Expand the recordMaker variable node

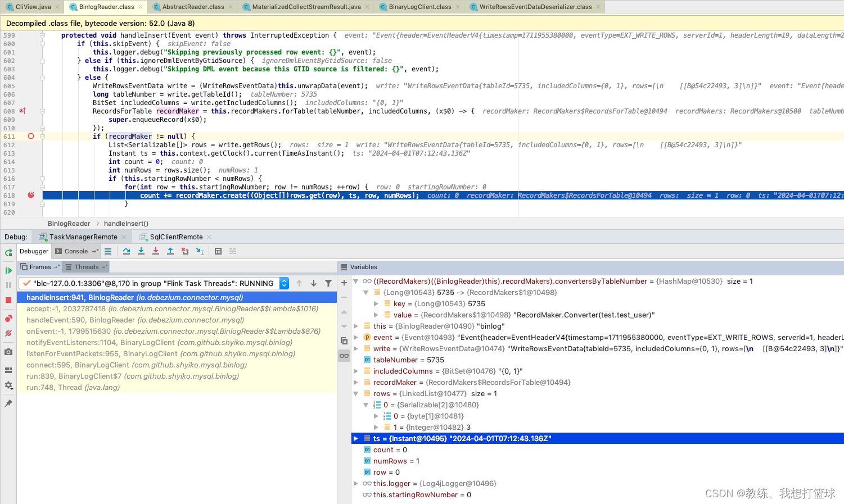(356, 382)
